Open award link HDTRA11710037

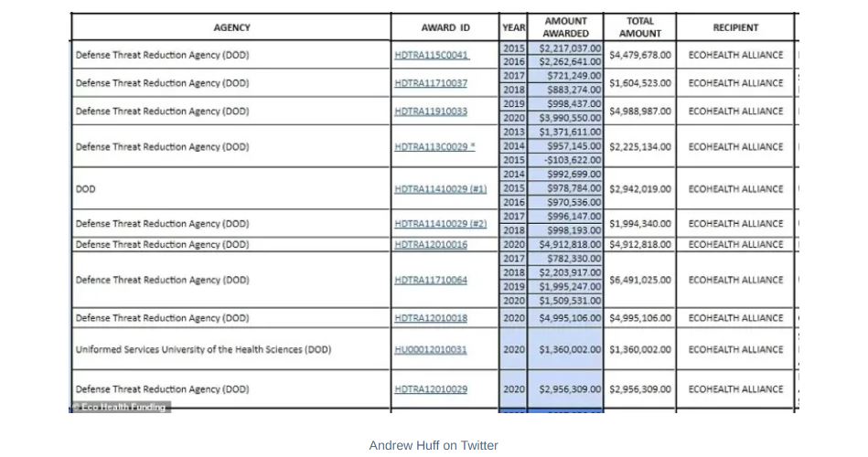point(431,83)
